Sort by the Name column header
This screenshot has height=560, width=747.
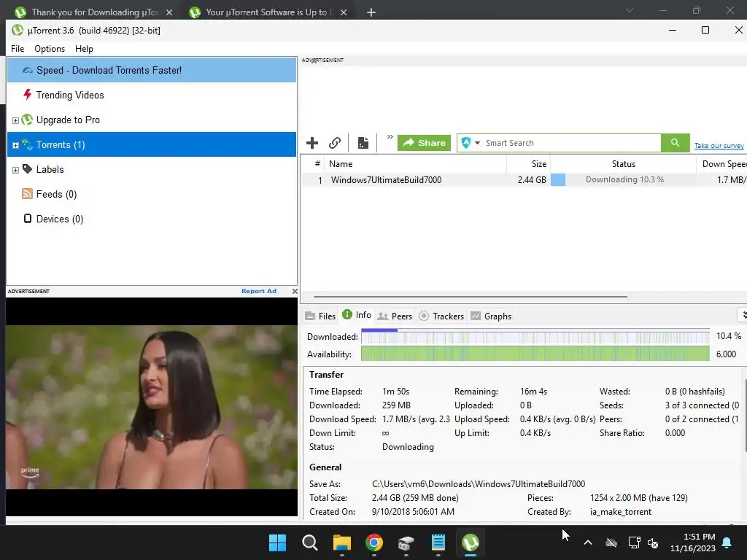415,164
